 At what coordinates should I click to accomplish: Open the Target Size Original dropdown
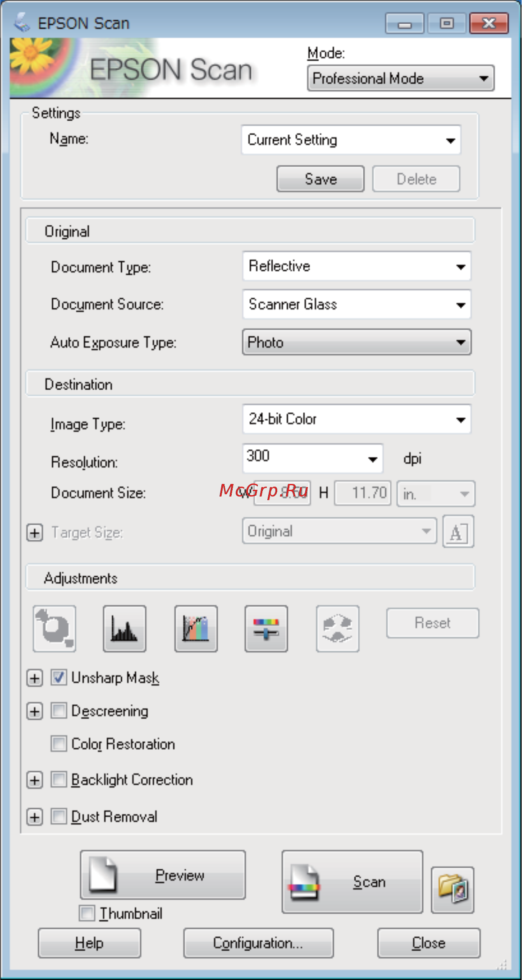pos(339,531)
